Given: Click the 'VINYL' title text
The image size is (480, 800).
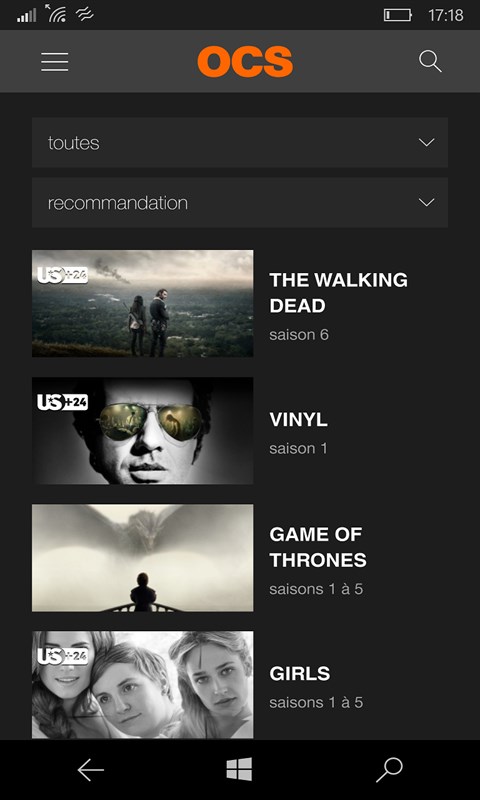Looking at the screenshot, I should pos(298,420).
